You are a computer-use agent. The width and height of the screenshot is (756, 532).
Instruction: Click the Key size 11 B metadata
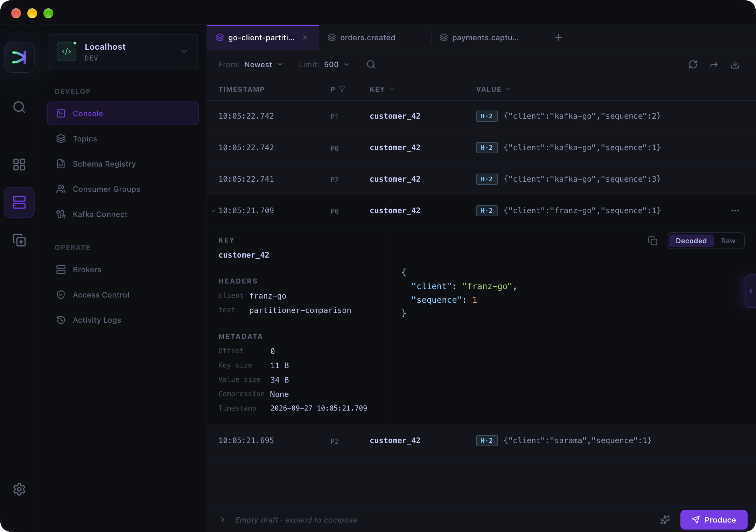point(280,365)
